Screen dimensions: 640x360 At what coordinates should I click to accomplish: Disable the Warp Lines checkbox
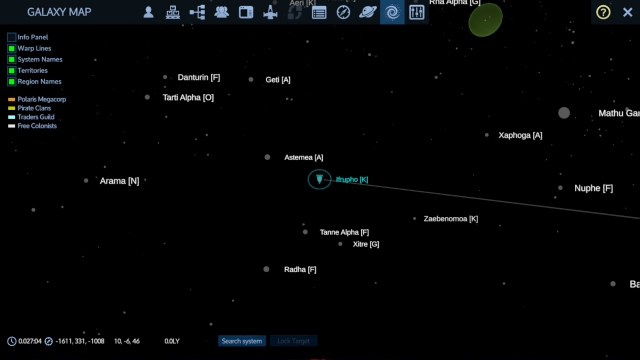point(11,48)
